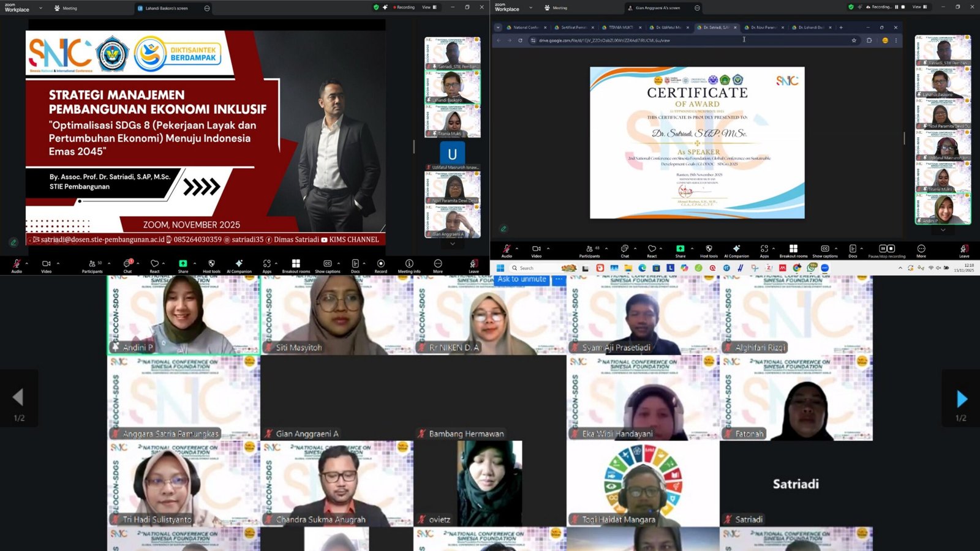Switch to the Dr. Novi Param browser tab
Screen dimensions: 980x551
(763, 28)
